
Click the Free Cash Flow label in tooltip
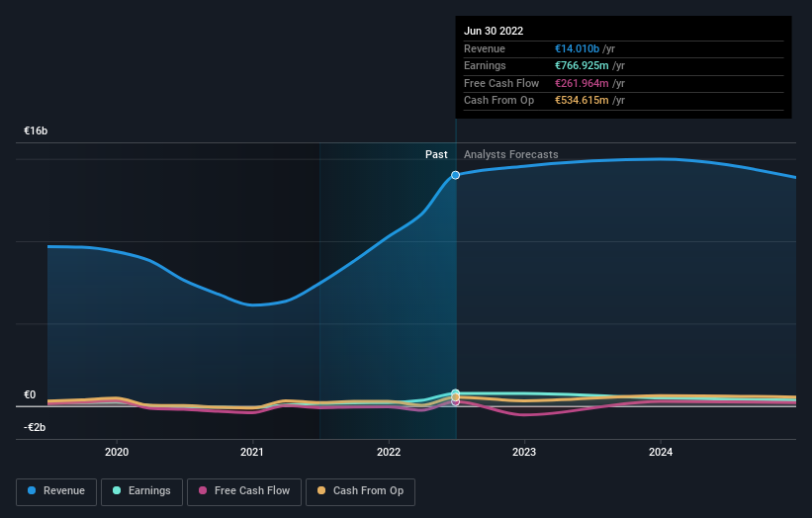pyautogui.click(x=501, y=83)
